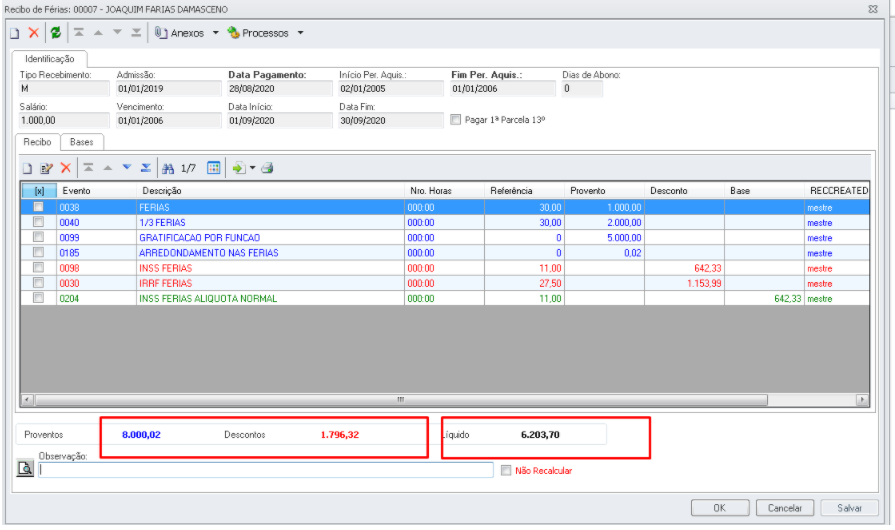Click the OK button

tap(720, 508)
